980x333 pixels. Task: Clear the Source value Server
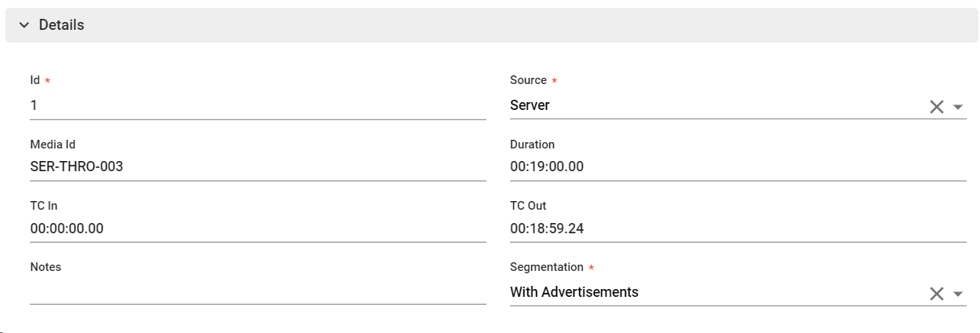point(936,107)
